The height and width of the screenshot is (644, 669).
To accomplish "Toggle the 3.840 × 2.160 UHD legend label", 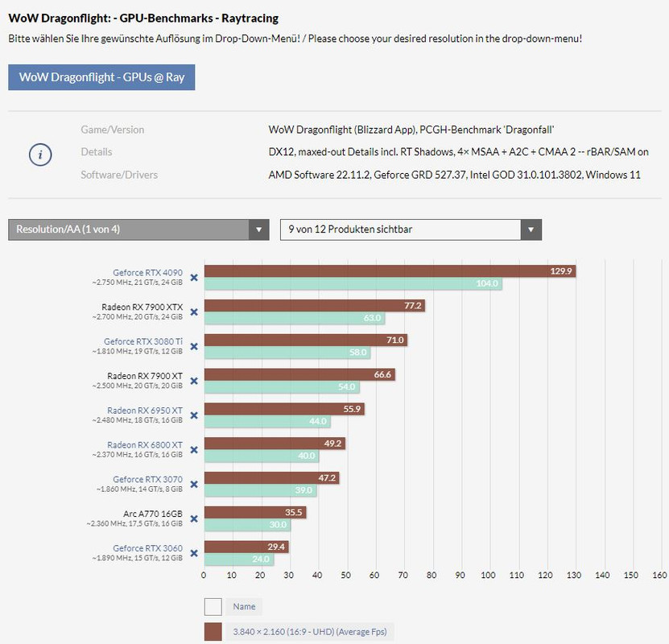I will point(310,632).
